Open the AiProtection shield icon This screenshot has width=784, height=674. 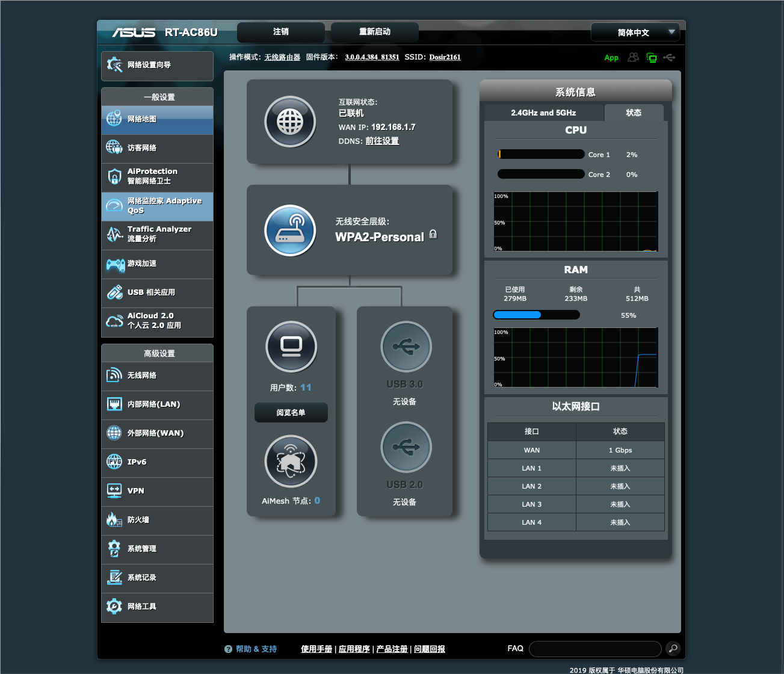pos(114,176)
